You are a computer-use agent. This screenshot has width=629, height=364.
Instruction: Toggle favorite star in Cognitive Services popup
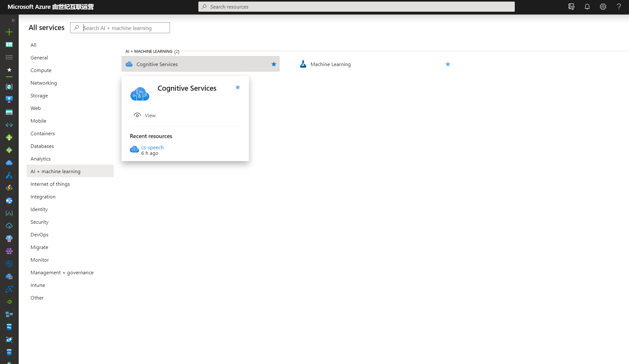click(x=238, y=87)
